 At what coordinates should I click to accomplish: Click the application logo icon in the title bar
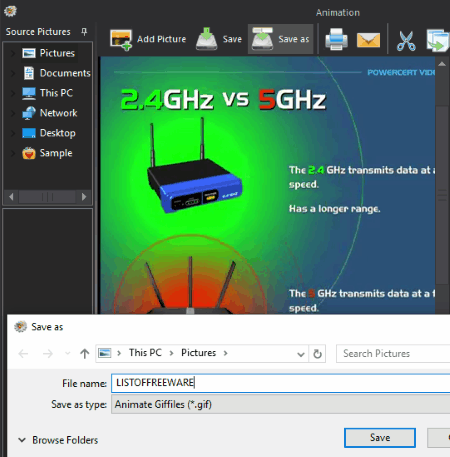click(x=10, y=11)
